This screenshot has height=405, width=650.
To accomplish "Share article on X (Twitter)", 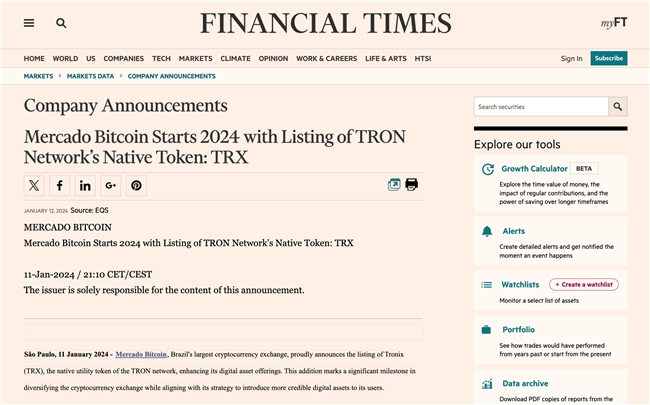I will 35,185.
